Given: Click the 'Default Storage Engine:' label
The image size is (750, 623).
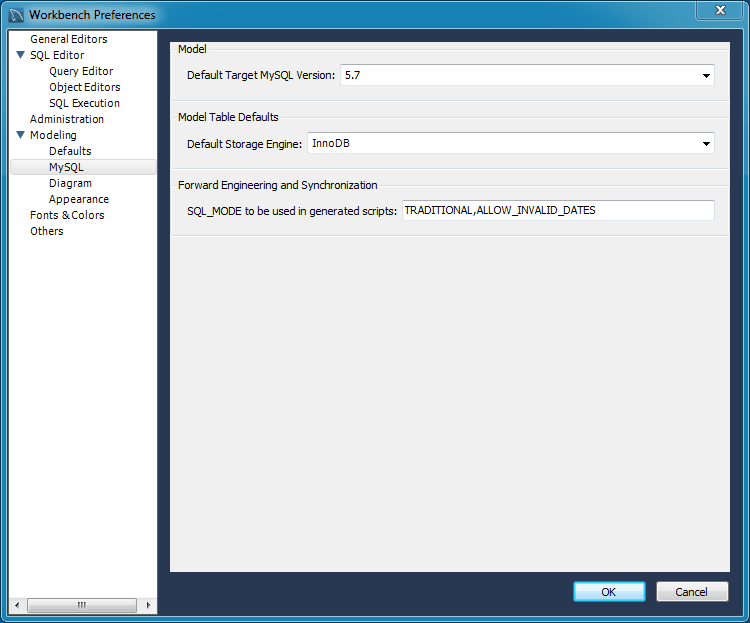Looking at the screenshot, I should [244, 144].
